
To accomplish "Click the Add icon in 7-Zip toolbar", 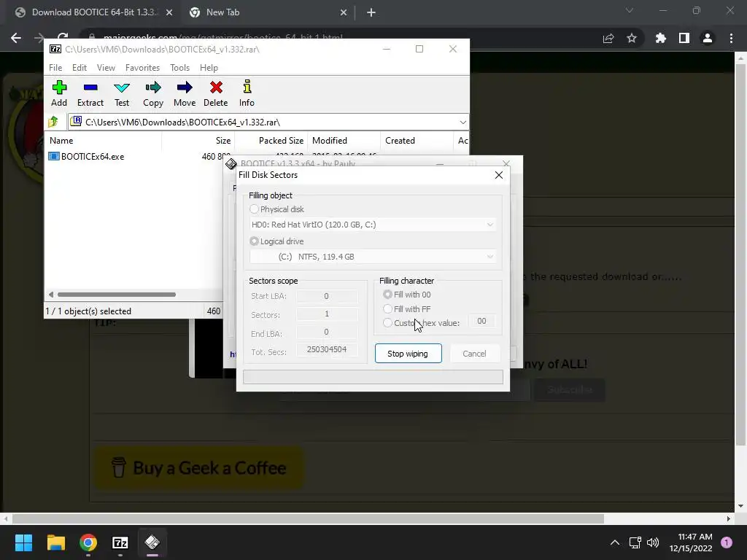I will coord(59,87).
